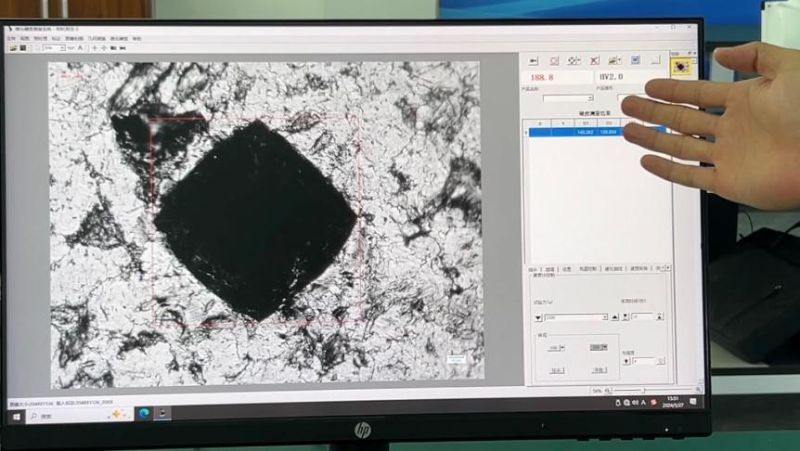Launch Microsoft Edge from the taskbar
This screenshot has width=800, height=451.
point(144,413)
